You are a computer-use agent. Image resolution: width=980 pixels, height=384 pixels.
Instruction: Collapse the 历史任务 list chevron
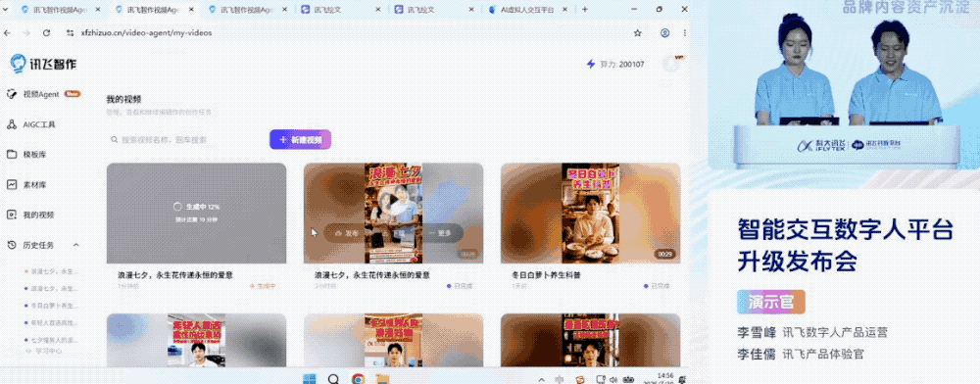tap(76, 245)
